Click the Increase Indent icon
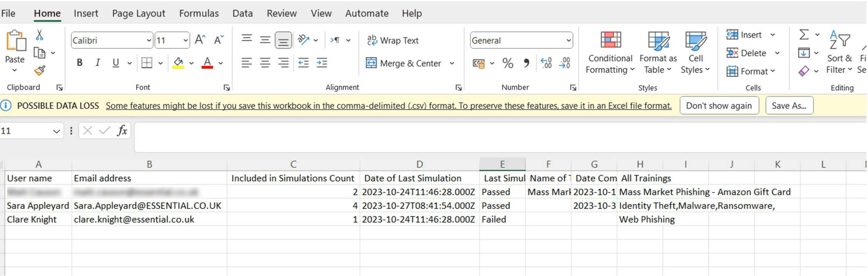This screenshot has width=868, height=276. pos(321,63)
